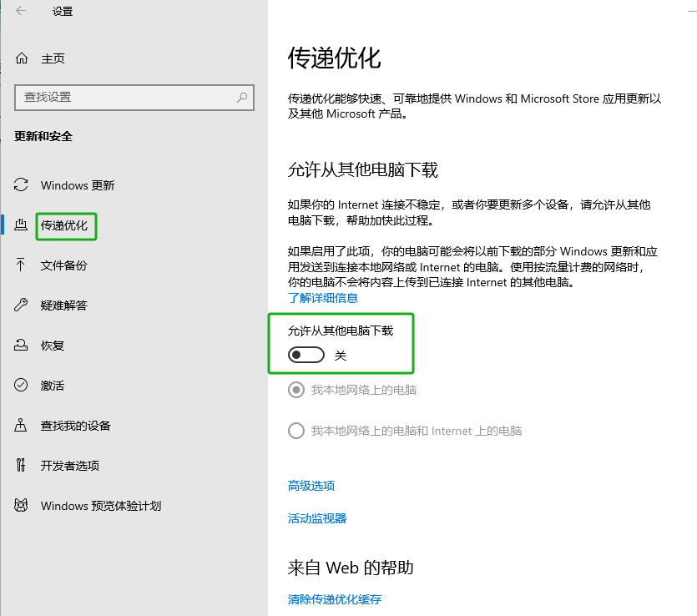Click the 文件备份 upload arrow icon
Image resolution: width=697 pixels, height=616 pixels.
22,265
